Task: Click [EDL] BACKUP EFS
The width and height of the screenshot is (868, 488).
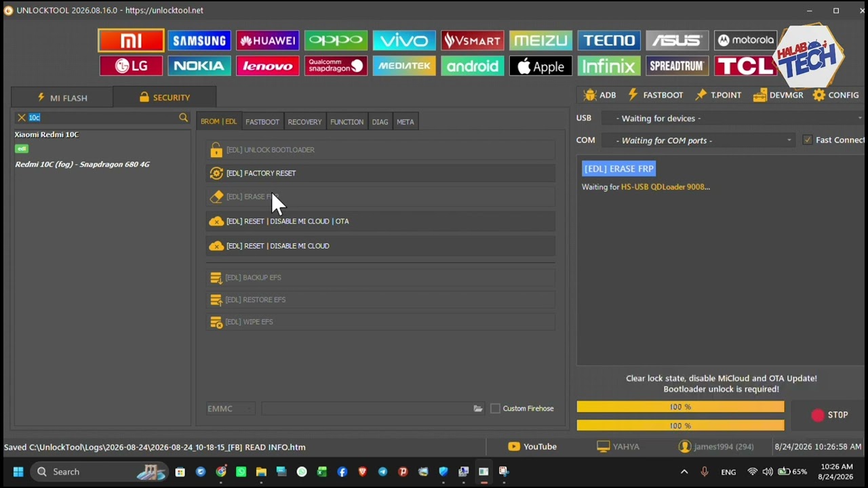Action: pyautogui.click(x=380, y=278)
